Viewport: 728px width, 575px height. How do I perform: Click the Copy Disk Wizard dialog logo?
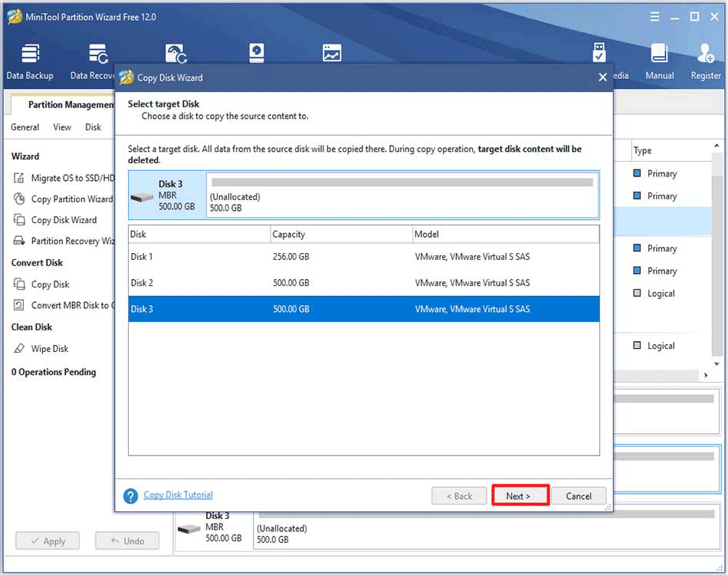pyautogui.click(x=126, y=77)
